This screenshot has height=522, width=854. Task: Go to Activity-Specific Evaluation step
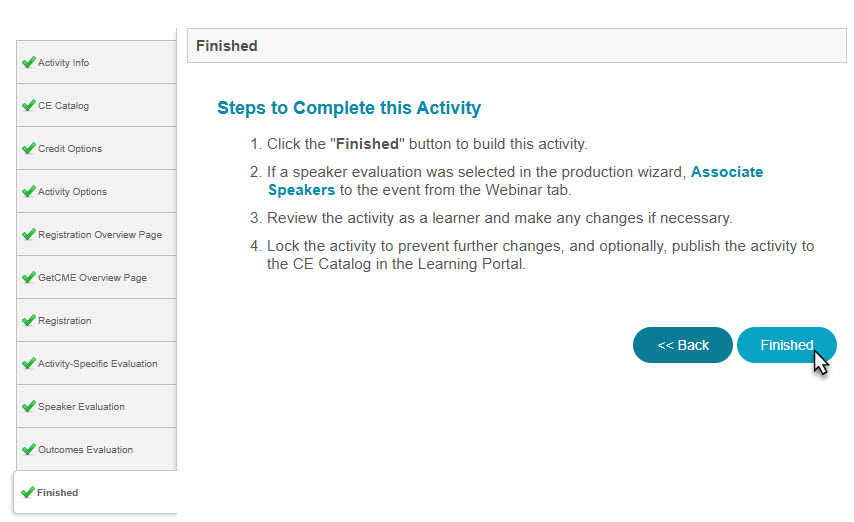coord(96,363)
